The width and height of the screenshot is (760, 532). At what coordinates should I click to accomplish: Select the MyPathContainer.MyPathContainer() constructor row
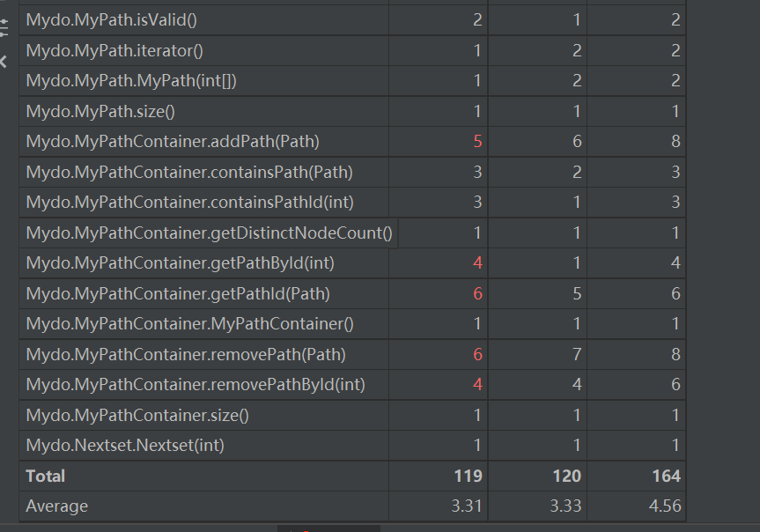[x=352, y=323]
